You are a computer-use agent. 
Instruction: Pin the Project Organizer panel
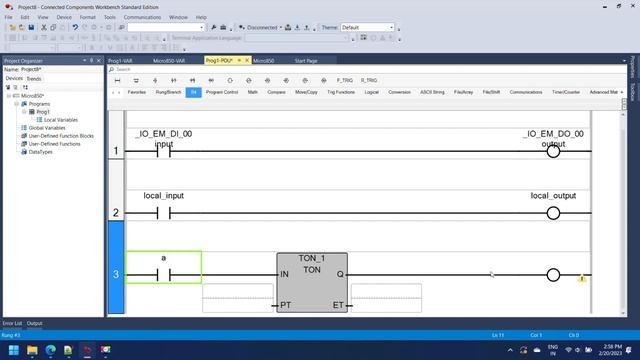click(91, 60)
